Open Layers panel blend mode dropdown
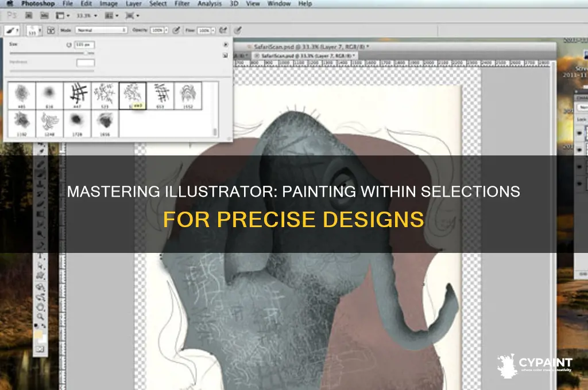The width and height of the screenshot is (588, 390). pyautogui.click(x=582, y=107)
